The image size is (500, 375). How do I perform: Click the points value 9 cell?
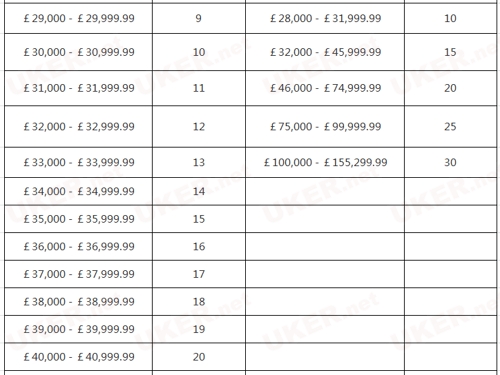(199, 18)
